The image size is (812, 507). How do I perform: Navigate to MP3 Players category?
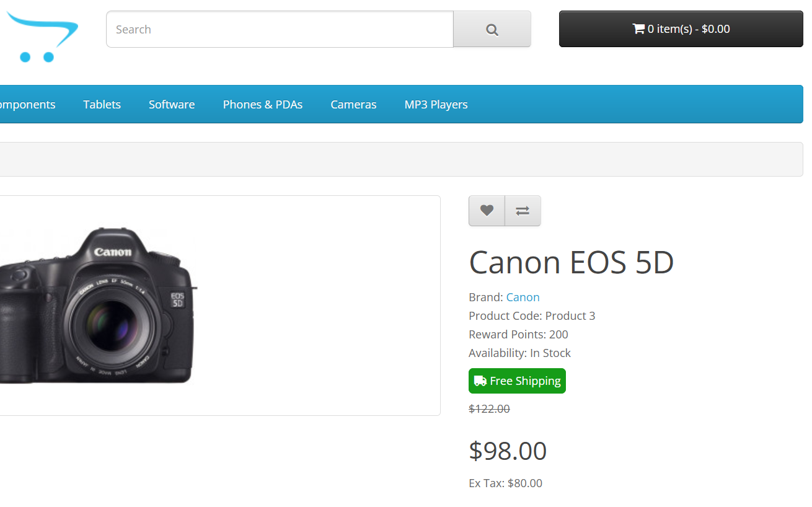point(436,104)
